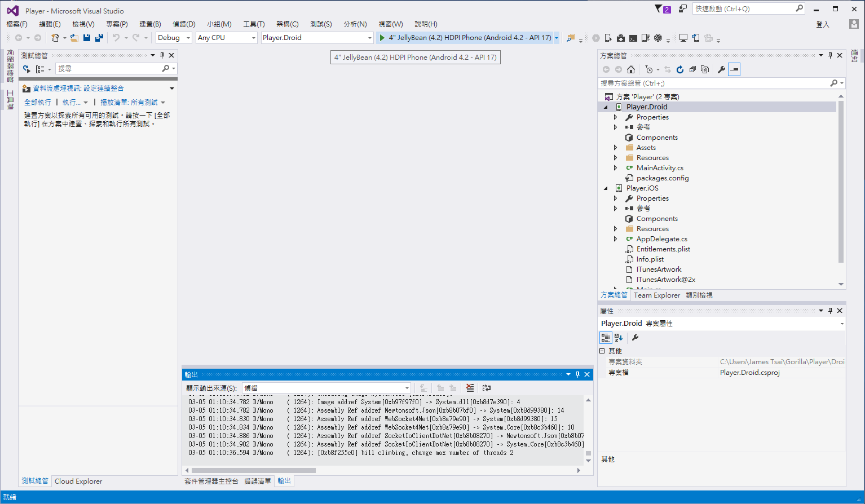Open Properties wrench icon in Solution Explorer
Image resolution: width=865 pixels, height=504 pixels.
pos(721,69)
